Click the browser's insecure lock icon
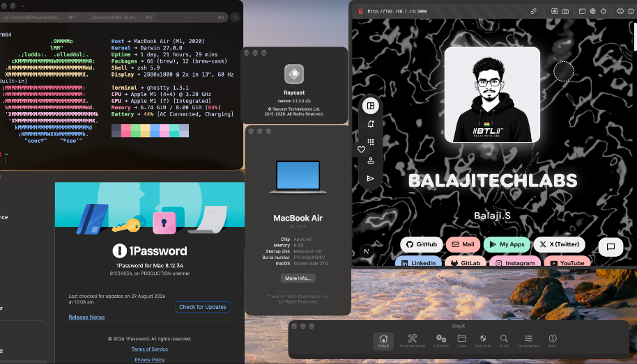This screenshot has height=364, width=637. (360, 11)
